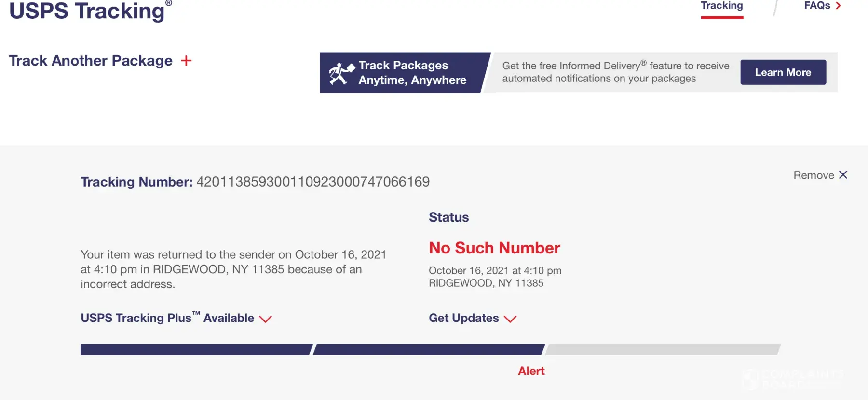This screenshot has width=868, height=400.
Task: Open the FAQs page
Action: click(x=817, y=6)
